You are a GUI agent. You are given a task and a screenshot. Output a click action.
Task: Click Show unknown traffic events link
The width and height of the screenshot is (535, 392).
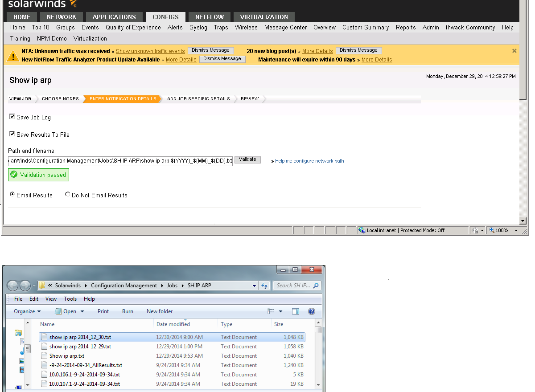(x=150, y=51)
